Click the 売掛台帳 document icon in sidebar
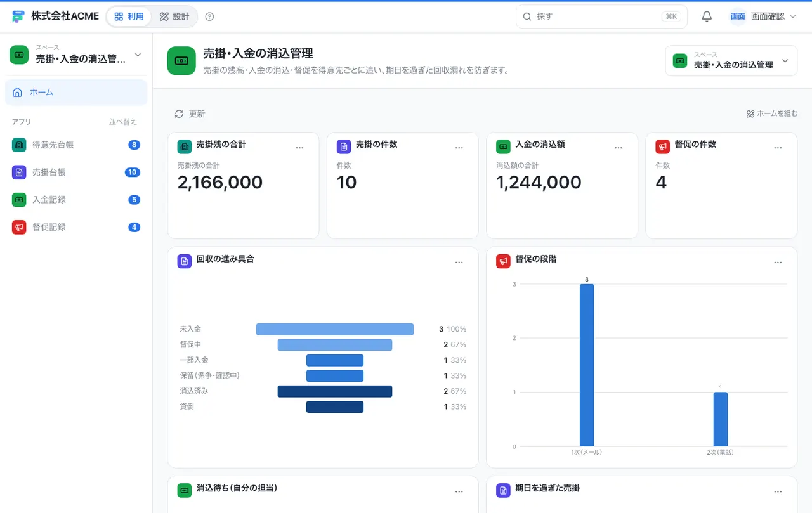 click(19, 172)
